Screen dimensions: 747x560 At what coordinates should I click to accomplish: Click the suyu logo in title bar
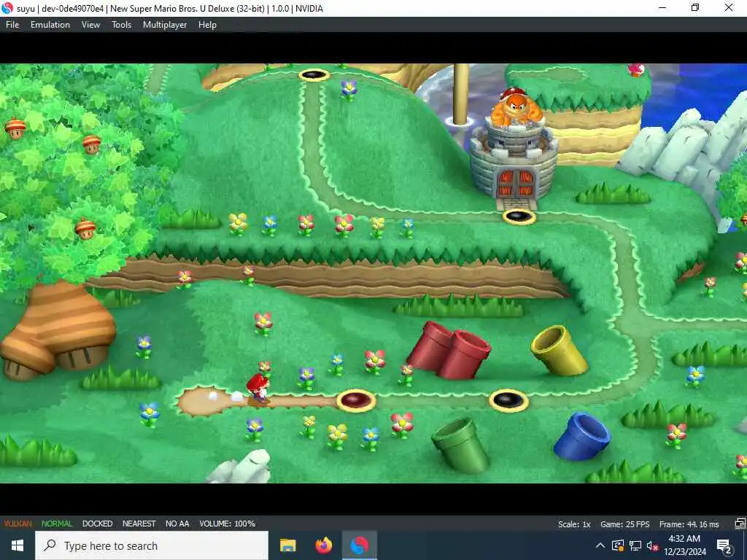click(x=7, y=8)
